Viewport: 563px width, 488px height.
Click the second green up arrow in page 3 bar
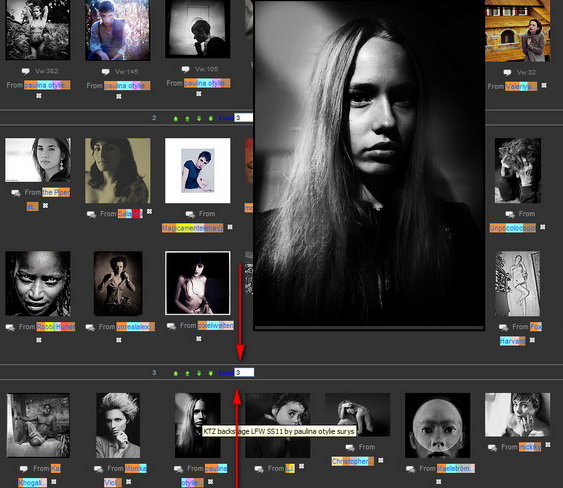tap(187, 373)
